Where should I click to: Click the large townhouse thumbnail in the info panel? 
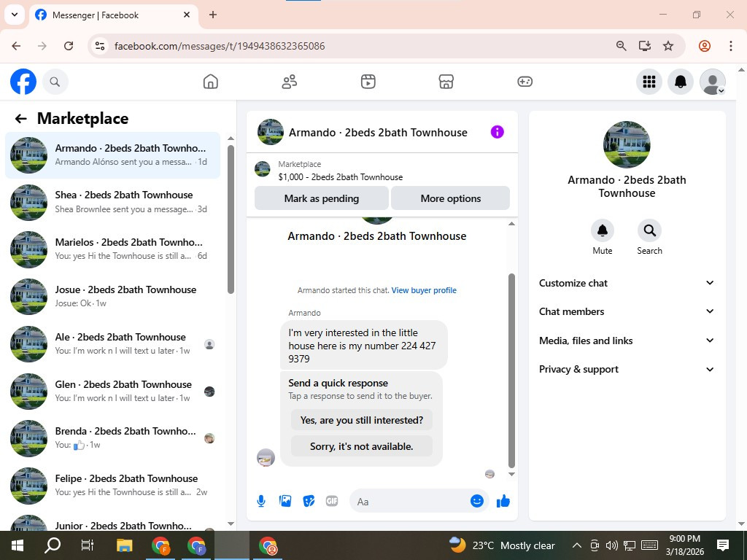(x=627, y=144)
